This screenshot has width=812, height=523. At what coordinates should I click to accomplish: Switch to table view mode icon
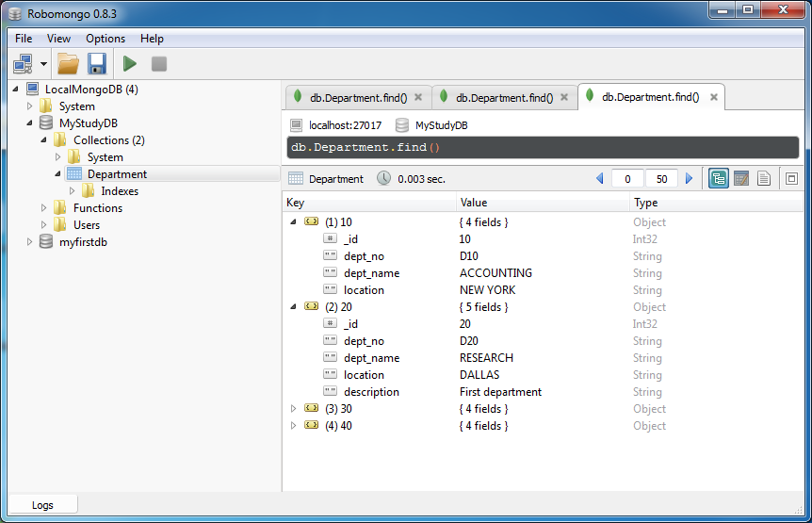(x=741, y=179)
